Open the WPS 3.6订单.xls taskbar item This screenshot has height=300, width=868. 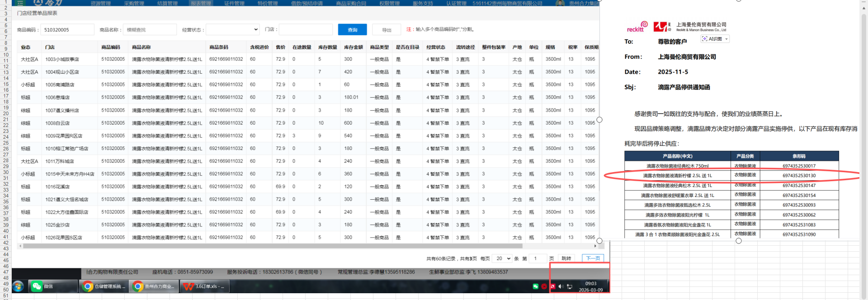[205, 286]
